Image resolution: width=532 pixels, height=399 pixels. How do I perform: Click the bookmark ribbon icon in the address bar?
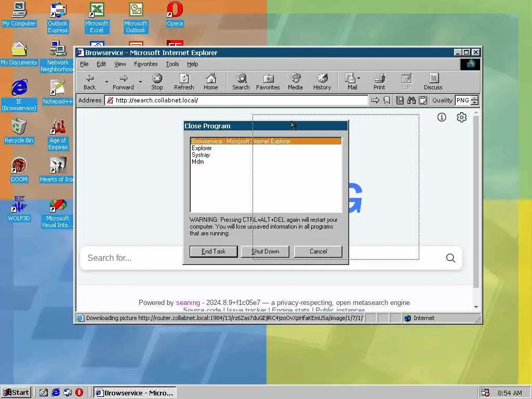[387, 100]
